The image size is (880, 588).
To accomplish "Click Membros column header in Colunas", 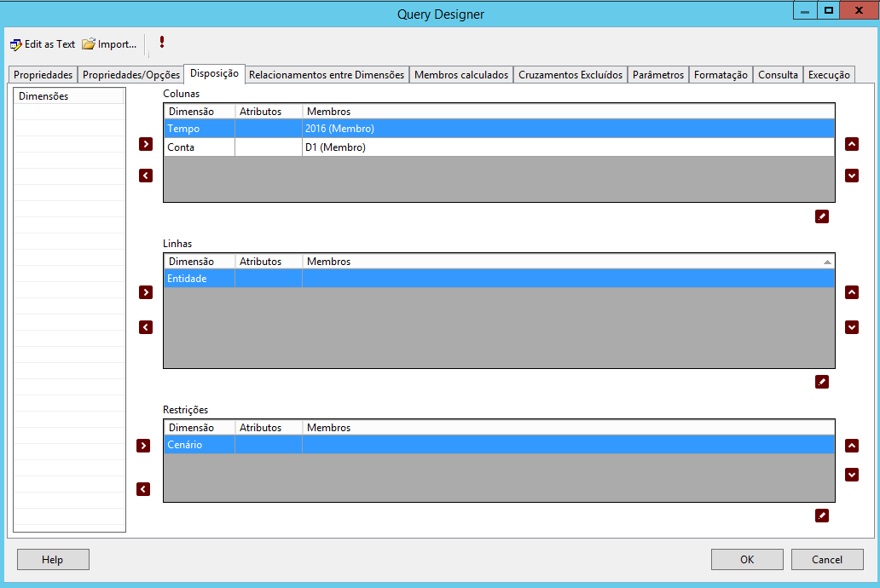I will tap(568, 111).
